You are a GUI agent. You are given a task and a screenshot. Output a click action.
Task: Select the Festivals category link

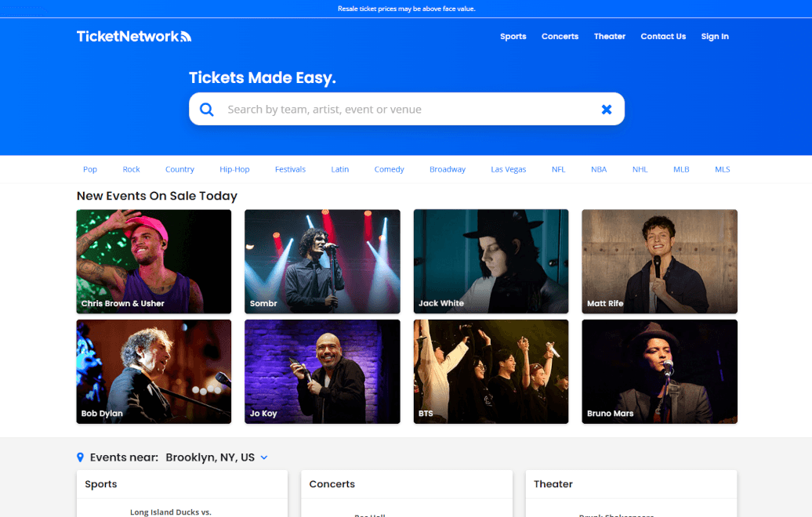290,169
